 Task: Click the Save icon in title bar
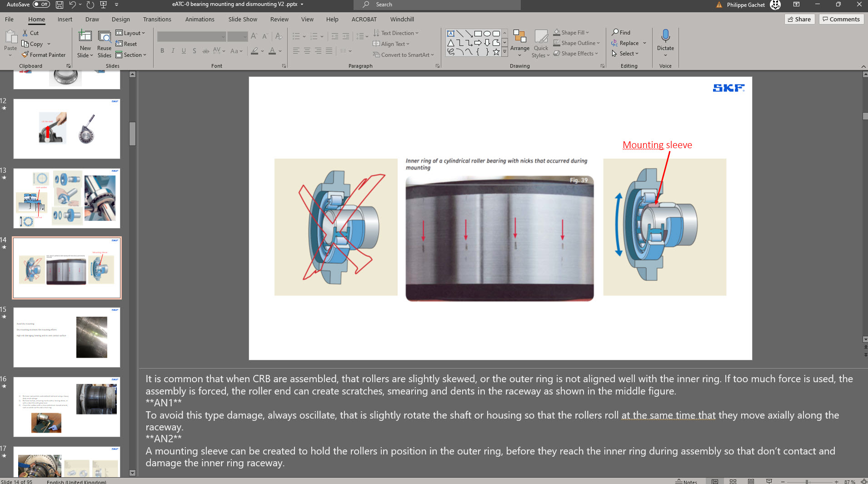click(60, 5)
